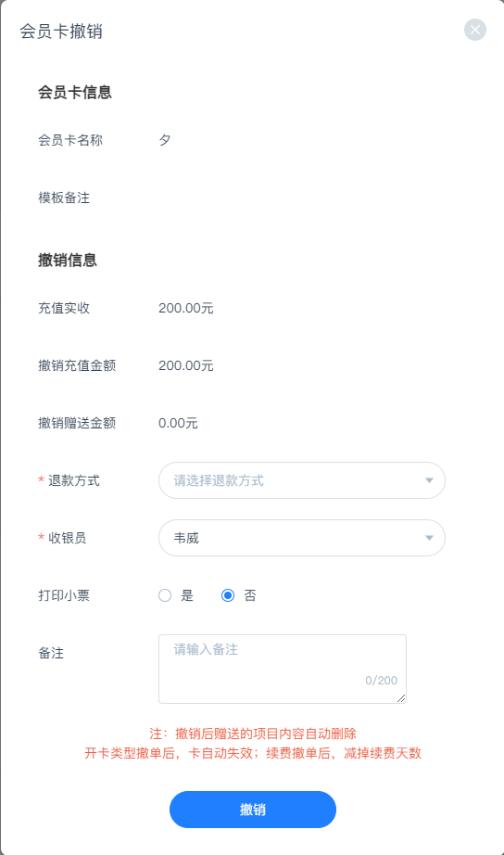Focus the 请输入备注 text area
504x855 pixels.
[x=283, y=669]
